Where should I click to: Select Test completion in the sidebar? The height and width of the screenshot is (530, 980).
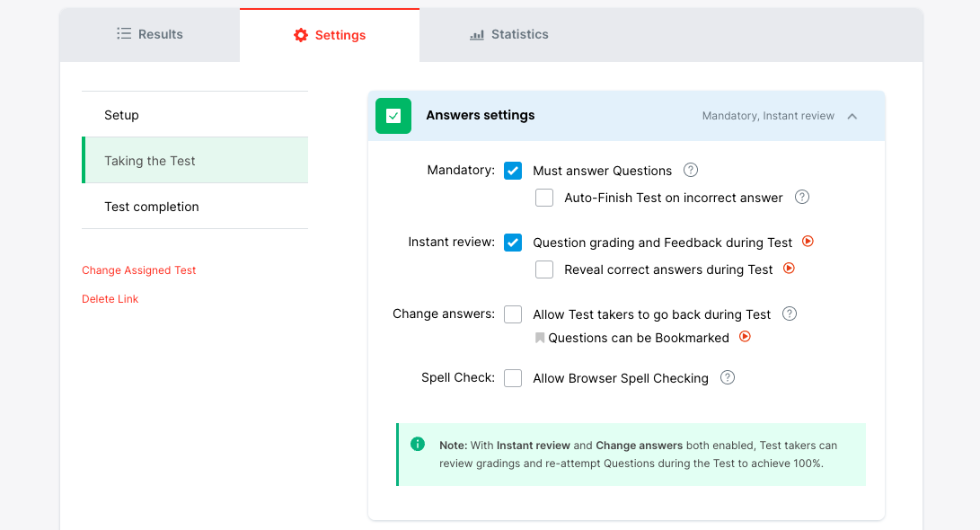tap(152, 207)
